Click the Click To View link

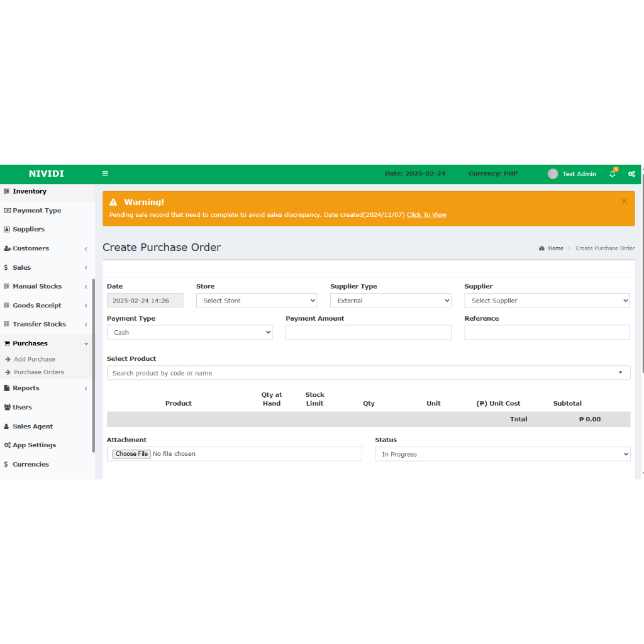point(426,215)
